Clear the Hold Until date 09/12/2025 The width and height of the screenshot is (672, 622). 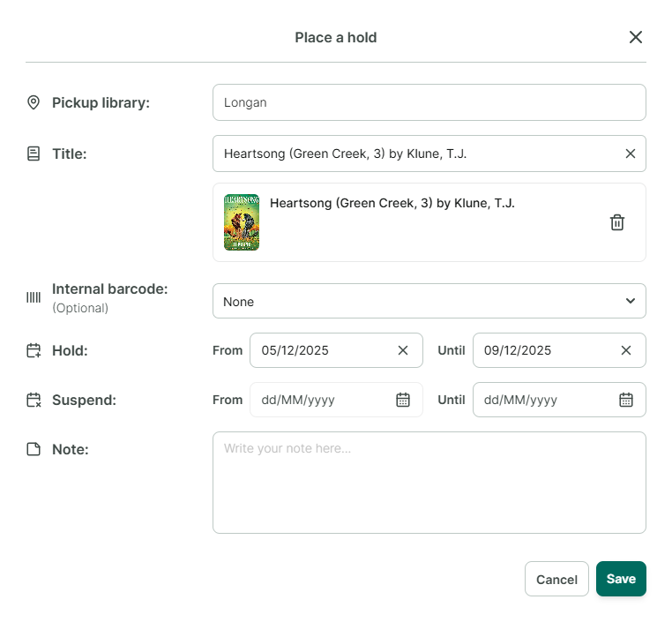(x=626, y=350)
